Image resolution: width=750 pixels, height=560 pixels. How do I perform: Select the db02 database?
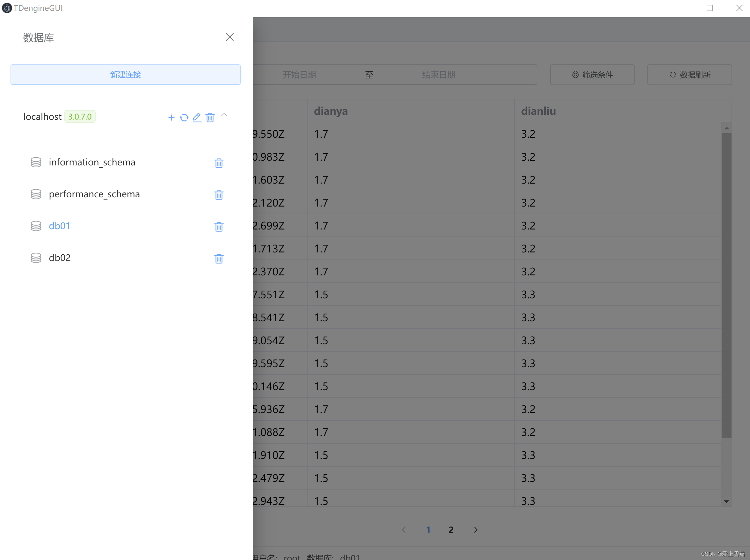(60, 257)
